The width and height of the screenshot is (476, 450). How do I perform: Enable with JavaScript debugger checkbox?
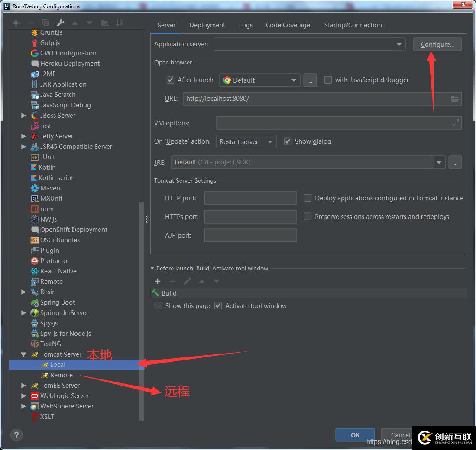pos(328,80)
